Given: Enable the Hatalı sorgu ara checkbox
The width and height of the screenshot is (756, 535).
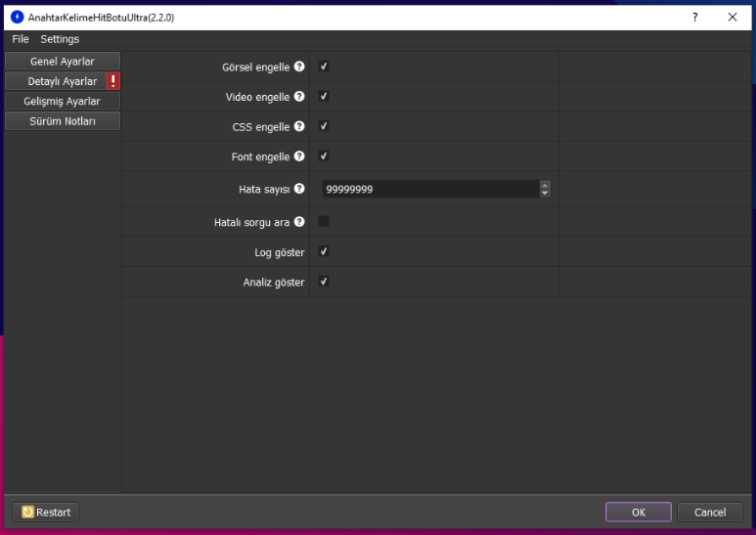Looking at the screenshot, I should click(x=324, y=221).
